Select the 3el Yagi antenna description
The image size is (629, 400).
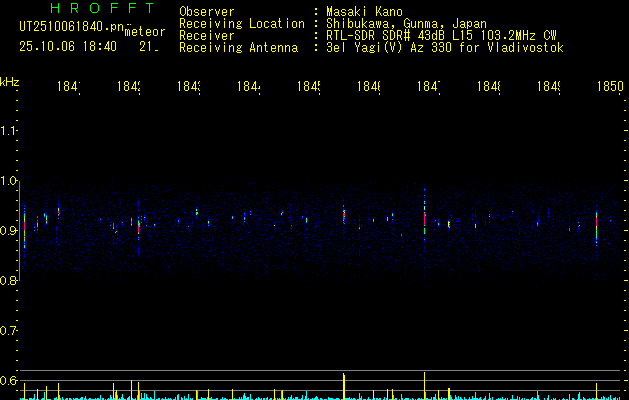(x=444, y=47)
